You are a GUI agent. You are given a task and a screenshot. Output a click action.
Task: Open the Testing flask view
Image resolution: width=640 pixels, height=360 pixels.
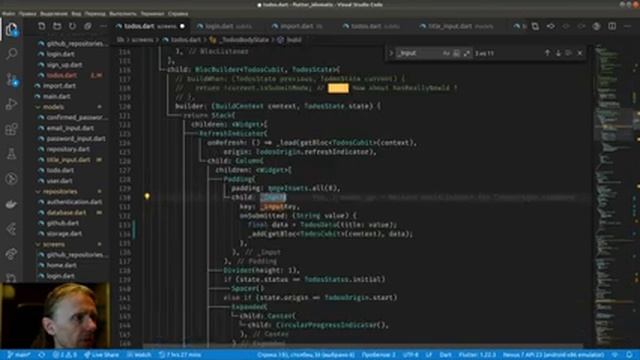tap(11, 154)
